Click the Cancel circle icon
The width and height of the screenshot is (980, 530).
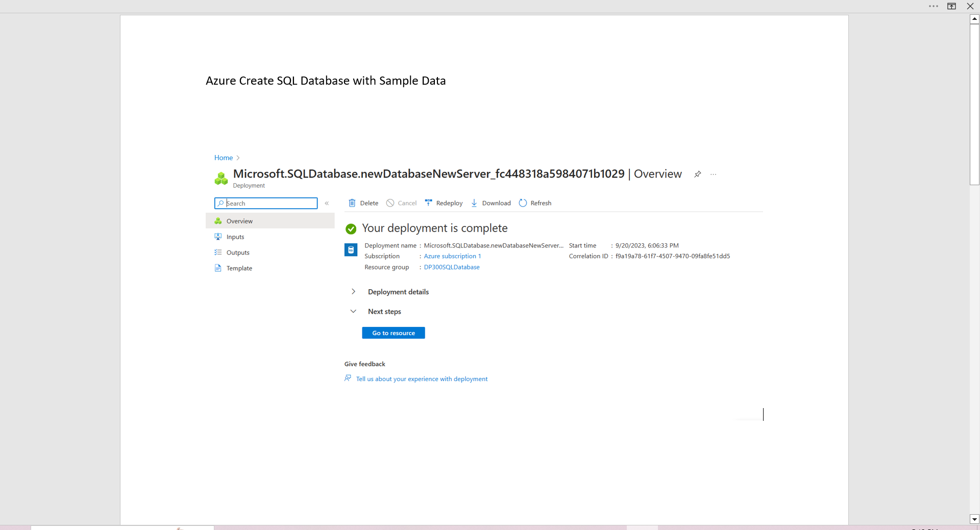click(x=390, y=203)
